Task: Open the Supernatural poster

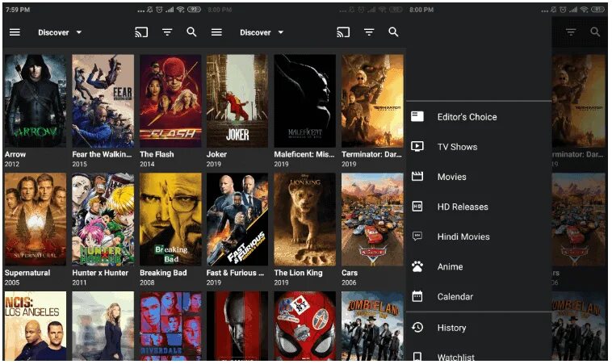Action: (x=36, y=220)
